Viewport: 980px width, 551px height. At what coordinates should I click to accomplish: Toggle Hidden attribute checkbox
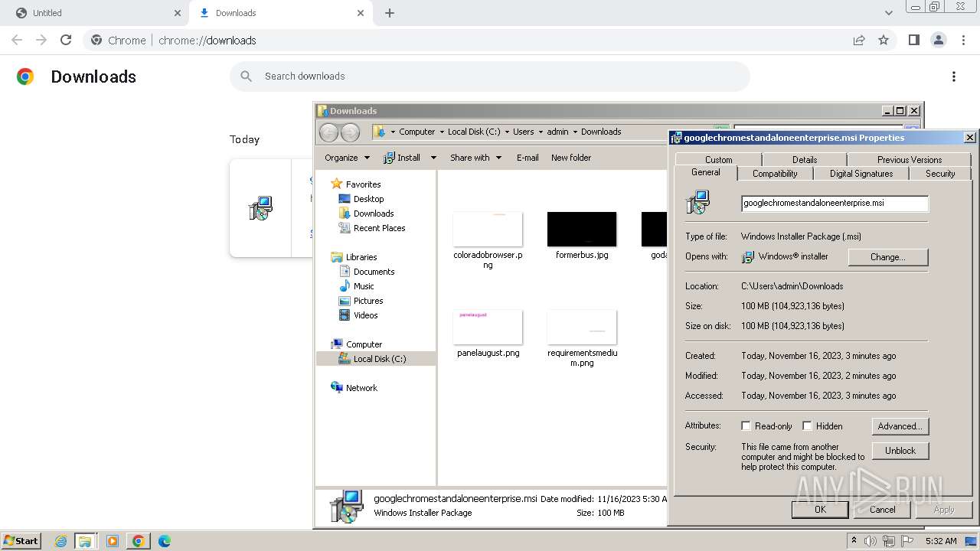point(807,426)
